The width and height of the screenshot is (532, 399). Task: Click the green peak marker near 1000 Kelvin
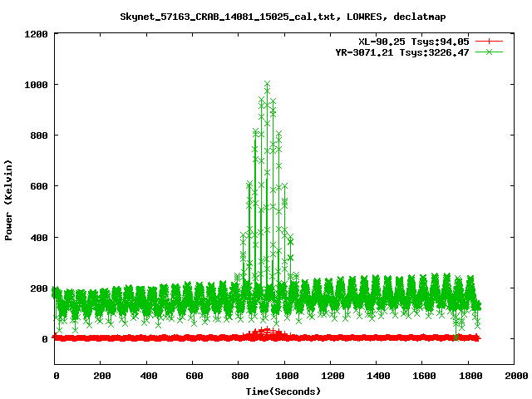(x=268, y=84)
